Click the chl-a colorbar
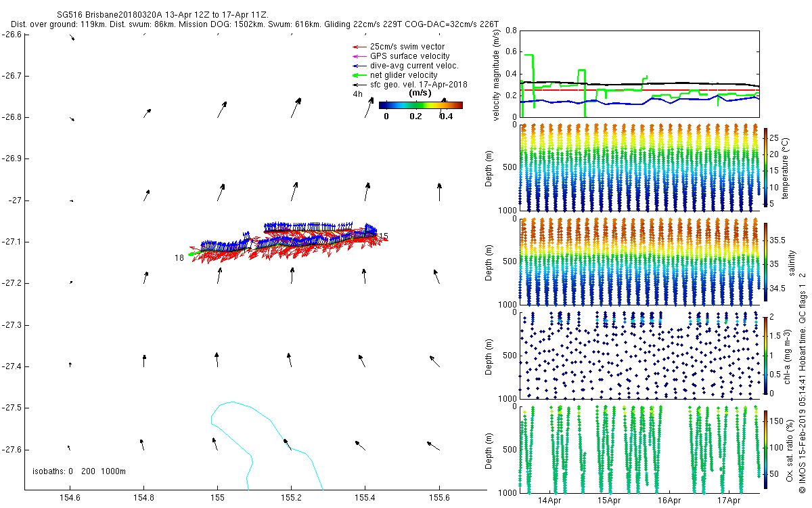This screenshot has height=508, width=812. pyautogui.click(x=765, y=355)
